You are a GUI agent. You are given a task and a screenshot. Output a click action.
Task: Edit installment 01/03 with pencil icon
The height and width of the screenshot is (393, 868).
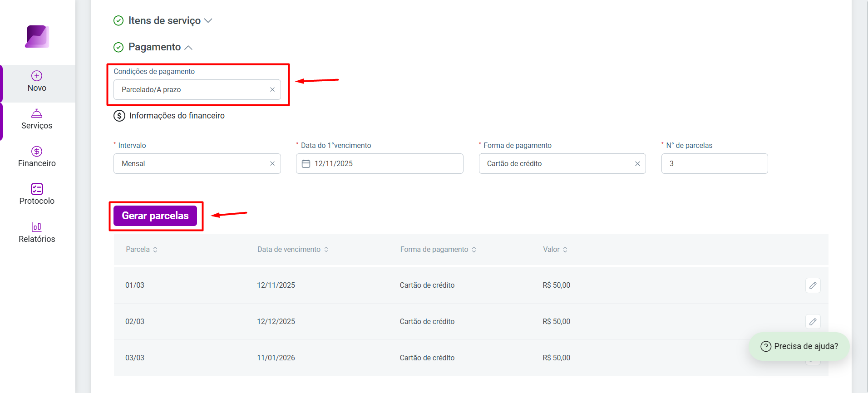point(813,285)
